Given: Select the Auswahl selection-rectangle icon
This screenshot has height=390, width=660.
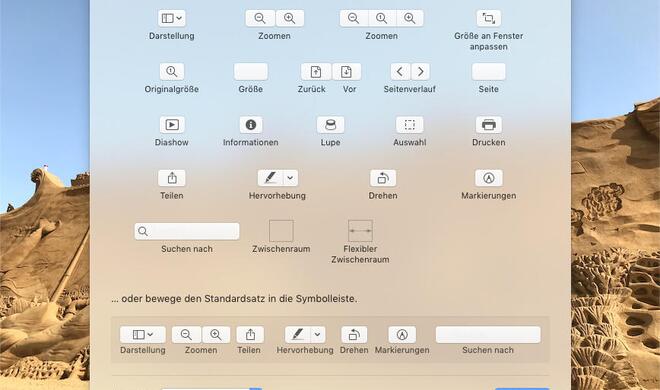Looking at the screenshot, I should (x=410, y=125).
